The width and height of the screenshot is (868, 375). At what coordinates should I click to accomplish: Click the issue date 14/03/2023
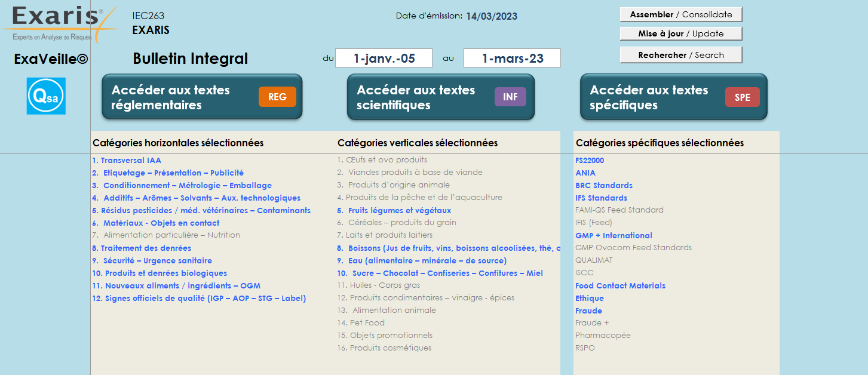[x=492, y=16]
